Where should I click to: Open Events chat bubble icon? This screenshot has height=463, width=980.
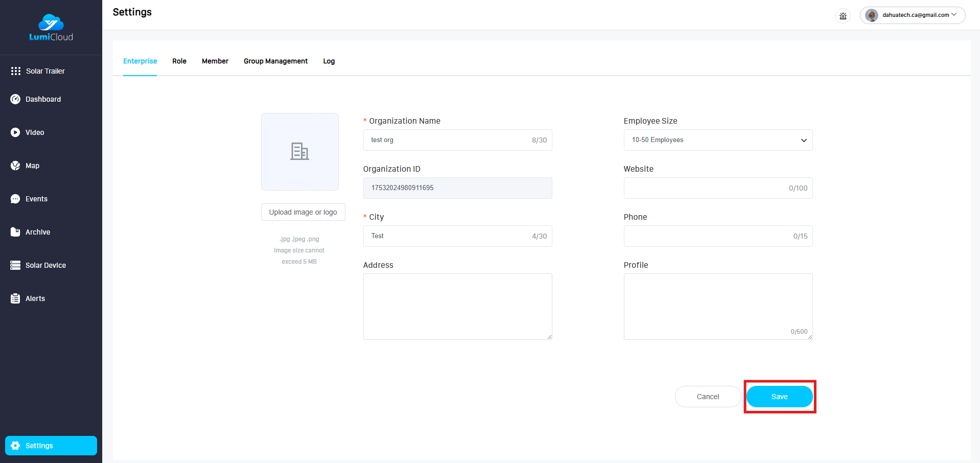pyautogui.click(x=15, y=199)
